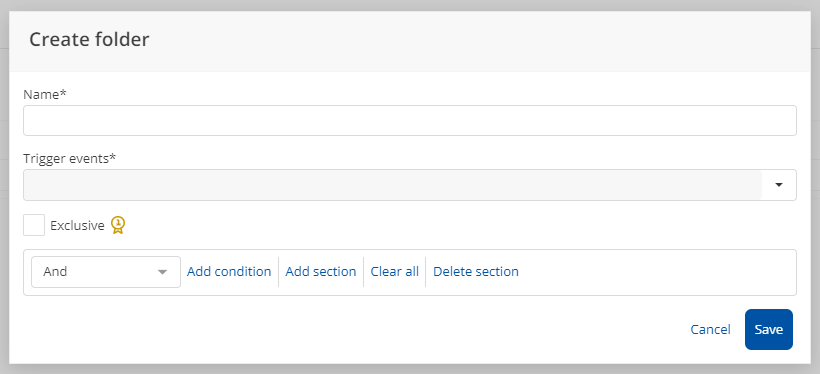Select Clear all in condition bar
The width and height of the screenshot is (820, 374).
[395, 271]
